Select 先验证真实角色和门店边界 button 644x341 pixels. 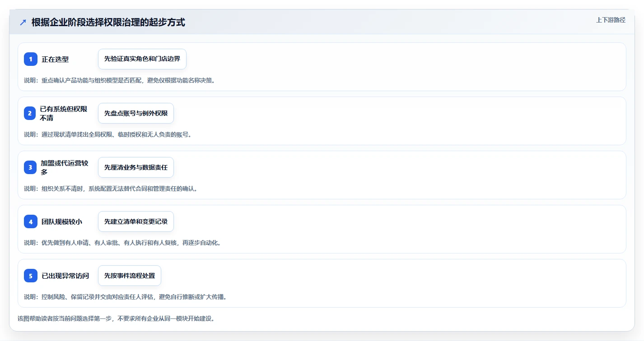142,59
